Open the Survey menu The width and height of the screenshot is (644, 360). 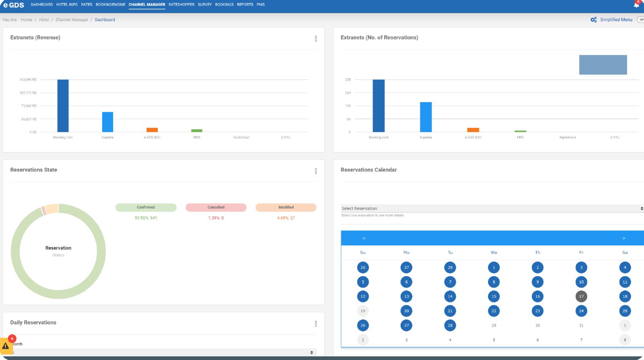pos(205,5)
